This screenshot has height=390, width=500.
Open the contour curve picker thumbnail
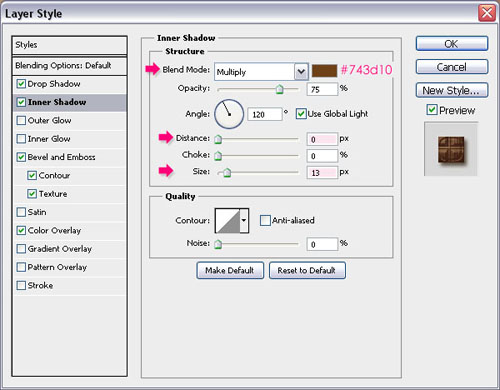click(228, 220)
